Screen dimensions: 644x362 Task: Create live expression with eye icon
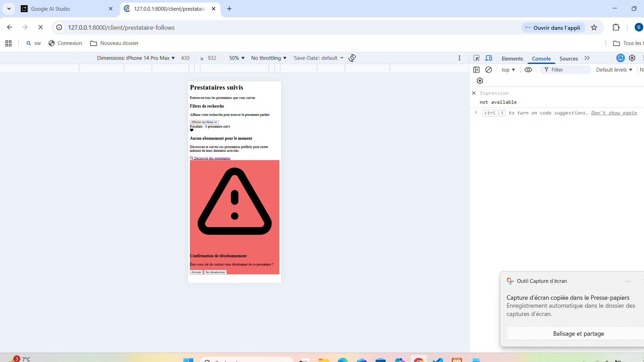(x=528, y=70)
